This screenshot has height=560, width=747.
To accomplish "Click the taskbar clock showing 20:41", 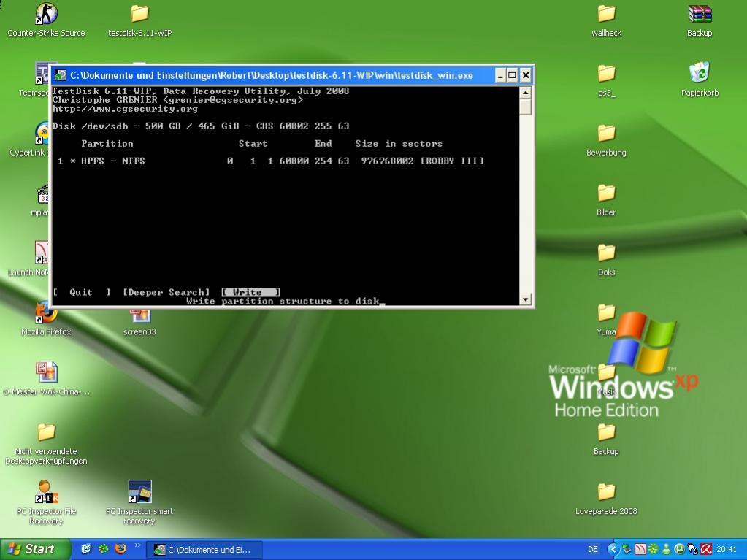I will 727,550.
